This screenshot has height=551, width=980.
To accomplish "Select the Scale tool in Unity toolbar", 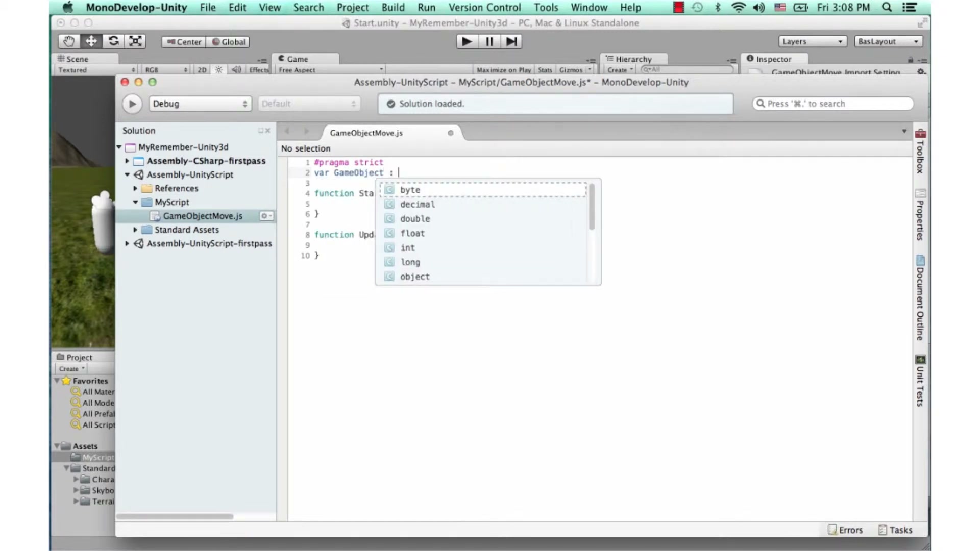I will [x=135, y=41].
